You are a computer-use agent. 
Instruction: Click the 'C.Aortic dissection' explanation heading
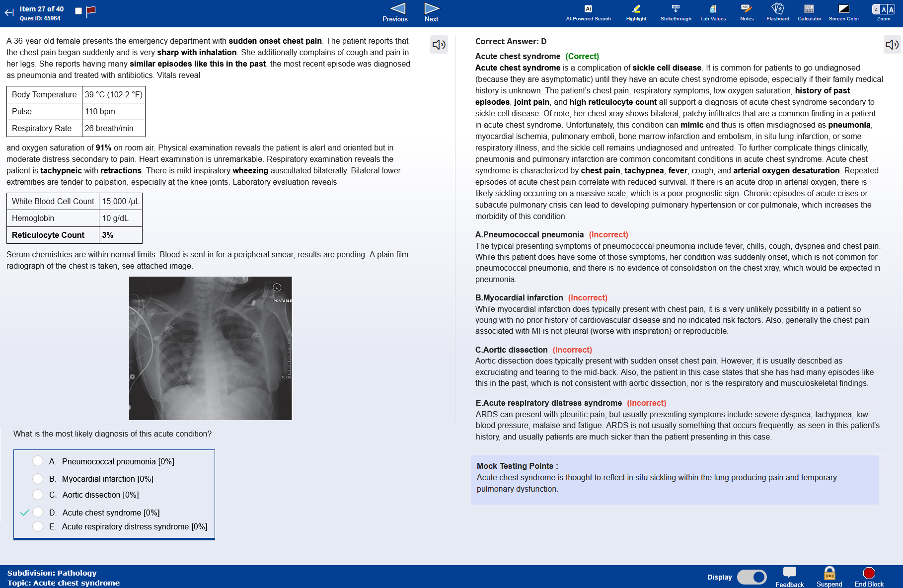coord(511,350)
